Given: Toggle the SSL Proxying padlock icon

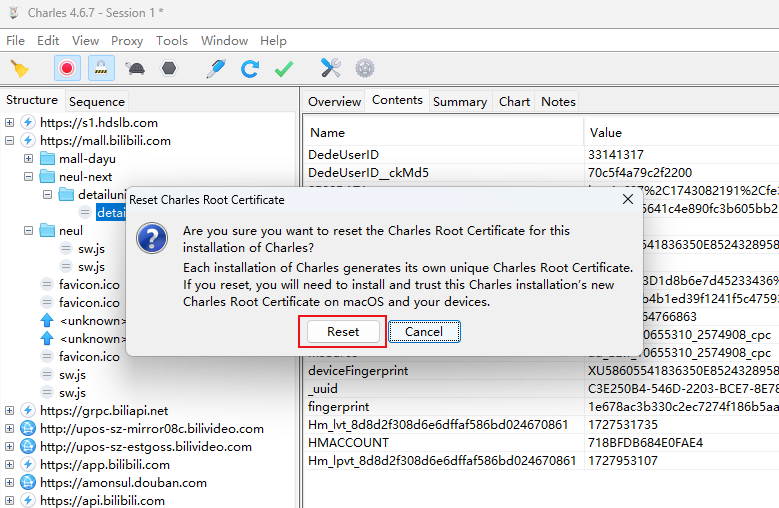Looking at the screenshot, I should [101, 69].
